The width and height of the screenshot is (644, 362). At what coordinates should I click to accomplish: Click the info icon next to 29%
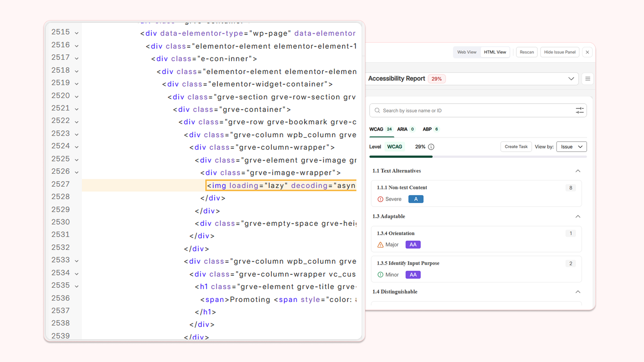click(x=431, y=147)
